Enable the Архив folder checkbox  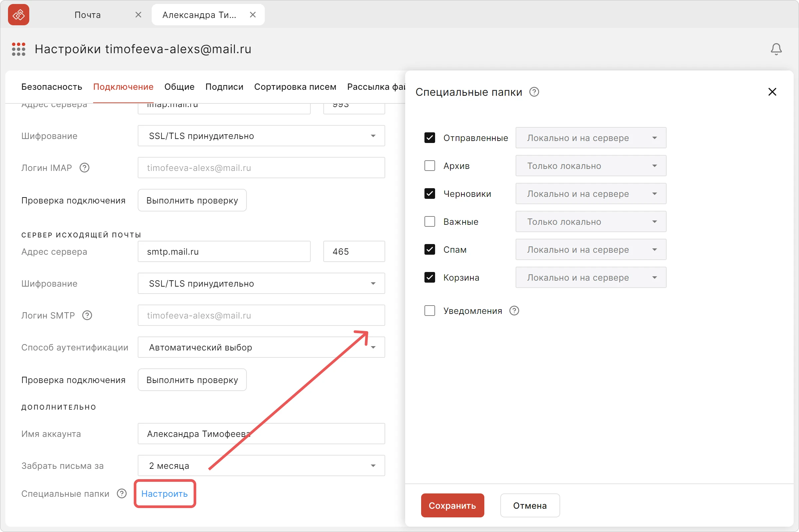tap(429, 166)
